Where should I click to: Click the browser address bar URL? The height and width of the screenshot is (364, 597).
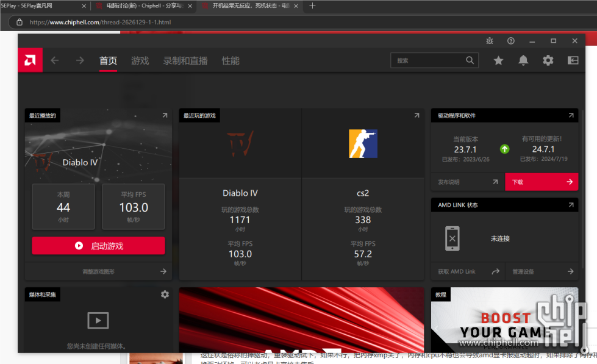100,22
